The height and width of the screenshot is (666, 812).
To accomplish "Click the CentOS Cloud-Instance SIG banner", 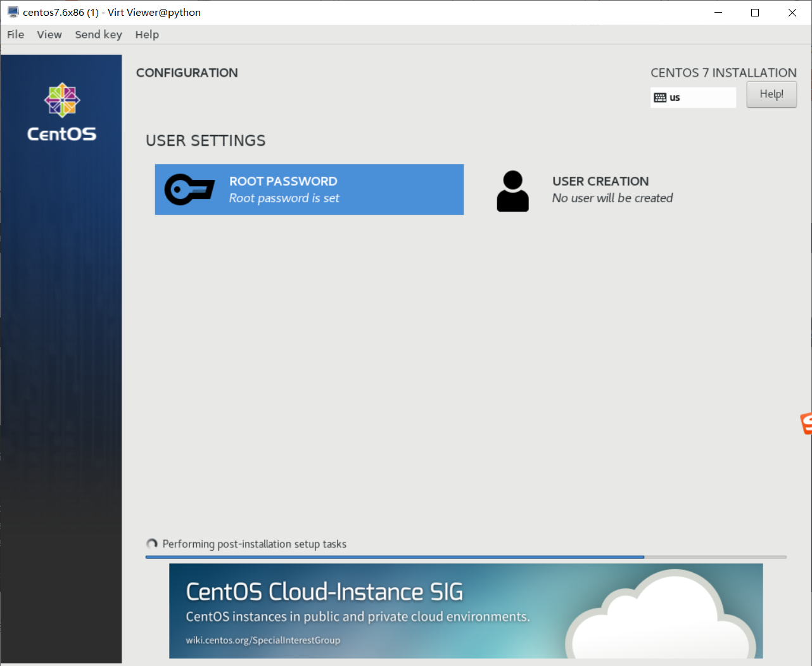I will (x=466, y=611).
